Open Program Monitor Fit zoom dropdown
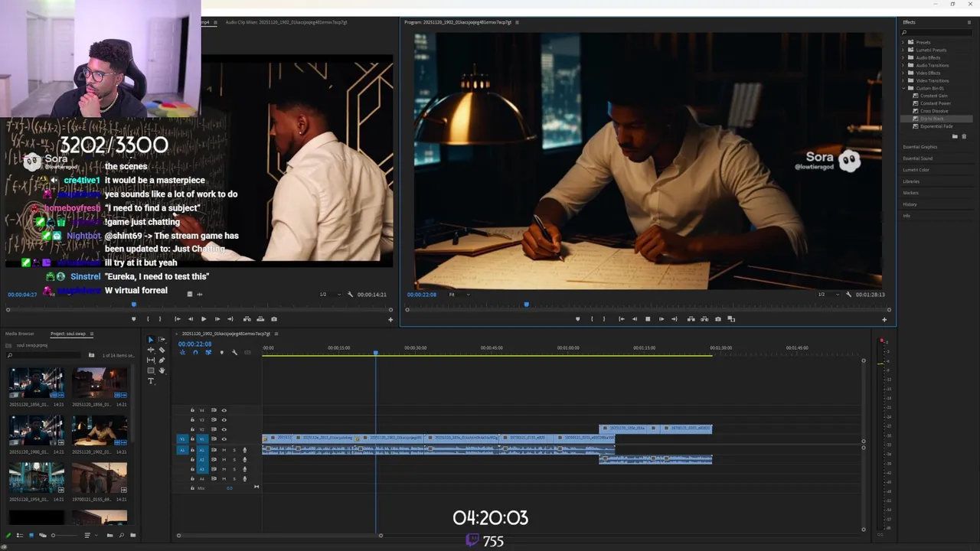This screenshot has height=551, width=980. [459, 295]
